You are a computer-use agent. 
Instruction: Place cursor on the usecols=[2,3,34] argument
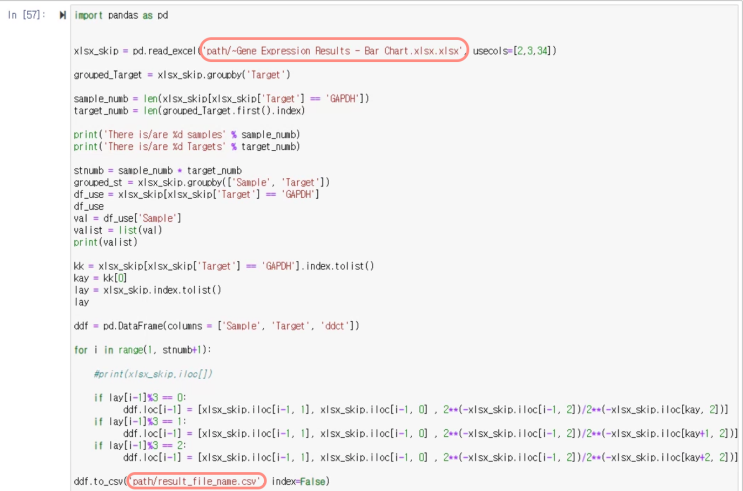coord(515,51)
